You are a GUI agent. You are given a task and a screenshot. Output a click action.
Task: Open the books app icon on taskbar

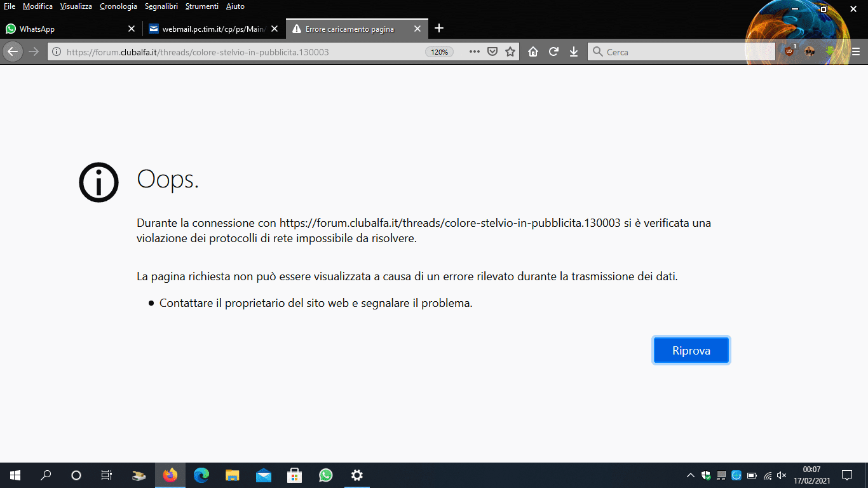click(139, 475)
